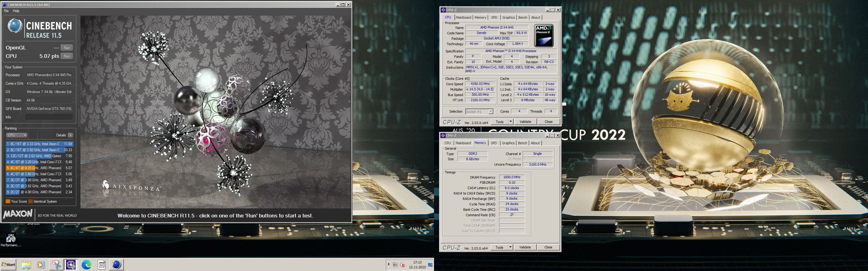Open Bench tab in lower CPU-Z

pyautogui.click(x=522, y=143)
